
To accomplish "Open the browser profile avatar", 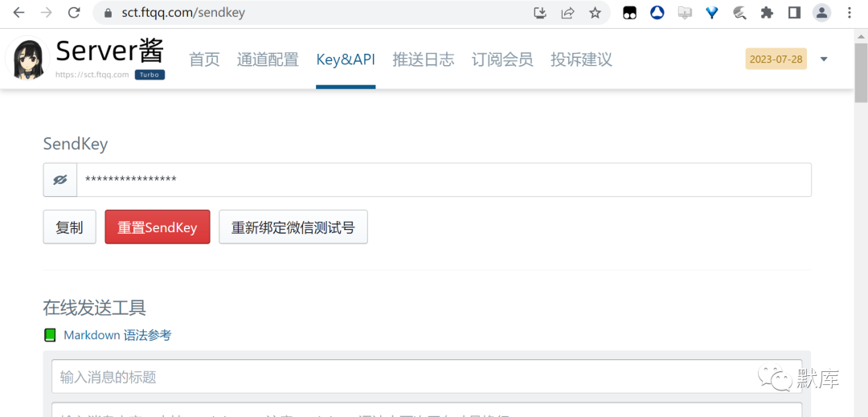I will click(822, 13).
